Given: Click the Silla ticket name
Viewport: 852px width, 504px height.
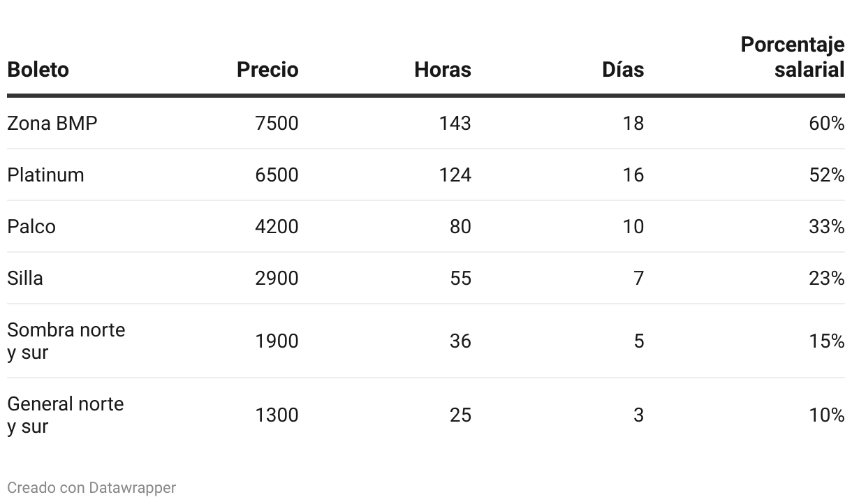Looking at the screenshot, I should 25,279.
